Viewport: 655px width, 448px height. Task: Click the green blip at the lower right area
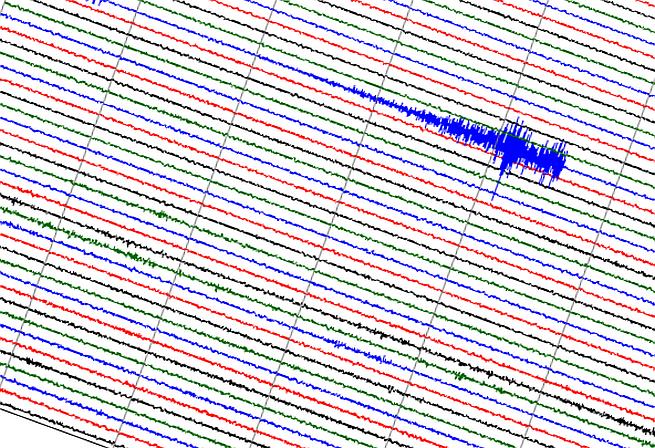point(460,376)
